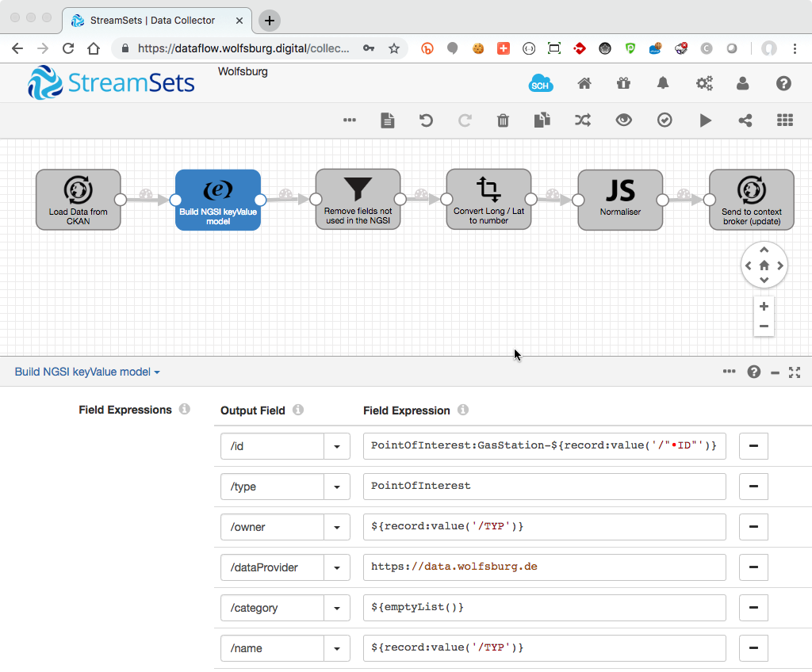
Task: Duplicate the pipeline with the copy icon
Action: pos(542,120)
